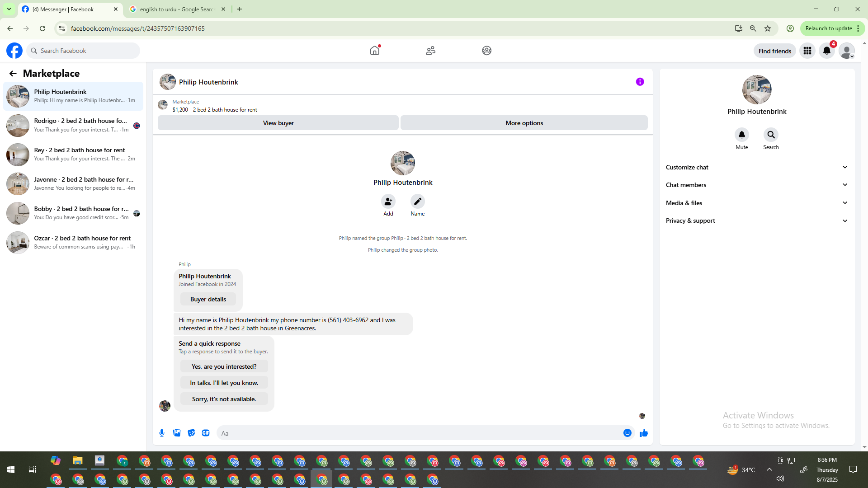The height and width of the screenshot is (488, 868).
Task: Show hidden system tray icons
Action: tap(769, 470)
